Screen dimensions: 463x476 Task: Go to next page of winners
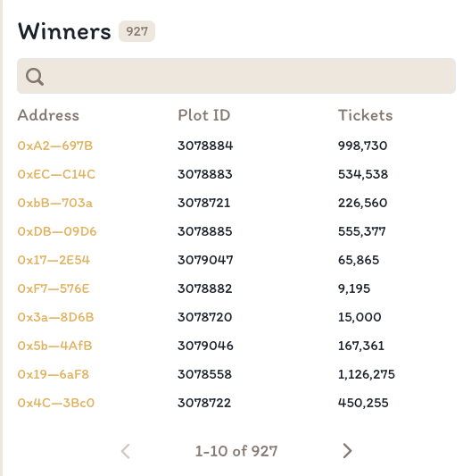(348, 451)
